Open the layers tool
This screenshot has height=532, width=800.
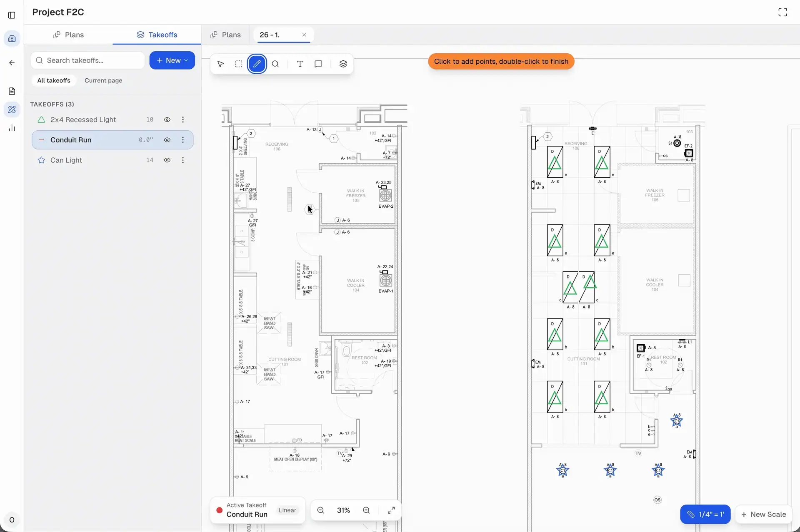point(343,64)
